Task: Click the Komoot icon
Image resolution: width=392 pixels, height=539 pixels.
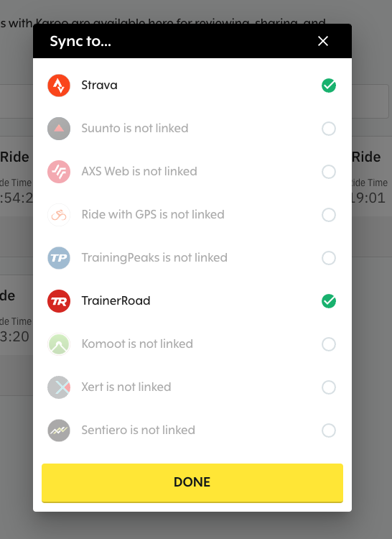Action: click(x=59, y=344)
